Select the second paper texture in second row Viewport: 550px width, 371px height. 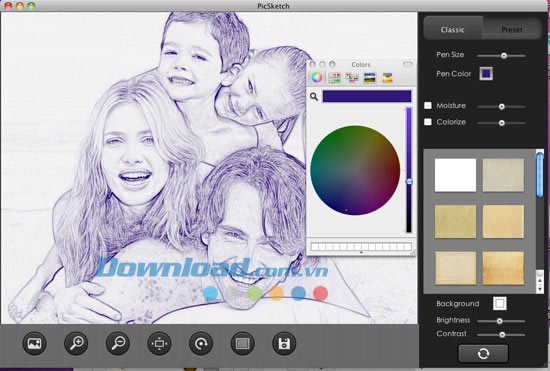[503, 222]
